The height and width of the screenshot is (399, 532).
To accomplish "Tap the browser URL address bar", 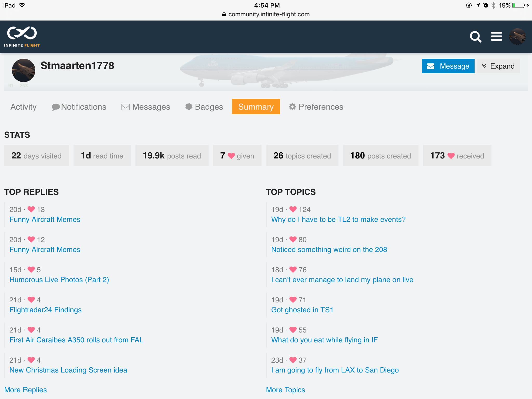I will (x=266, y=14).
